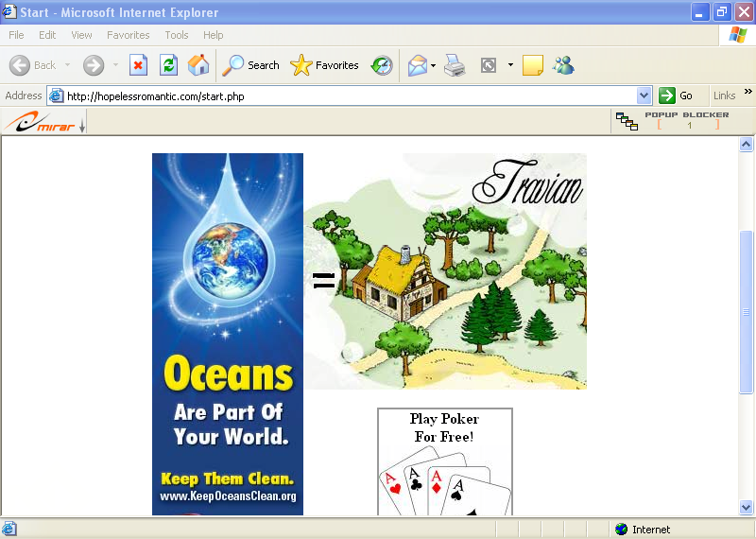Click the status bar page icon
This screenshot has width=756, height=539.
[9, 529]
